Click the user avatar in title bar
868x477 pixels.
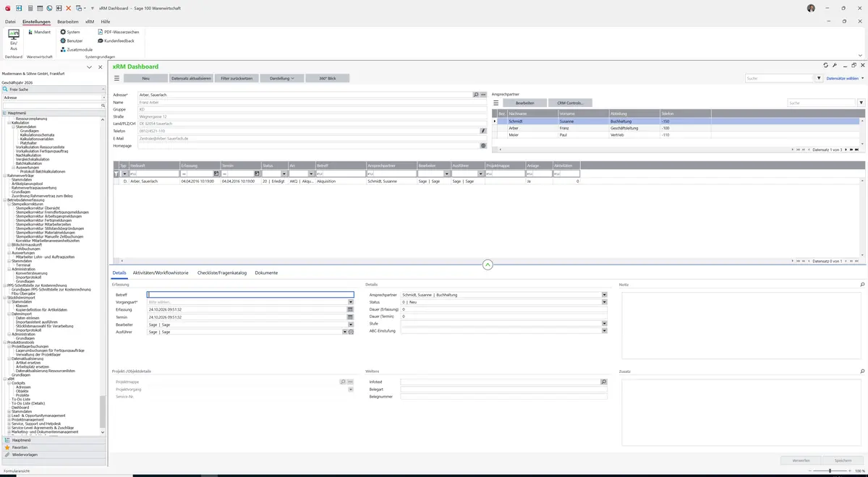click(812, 8)
